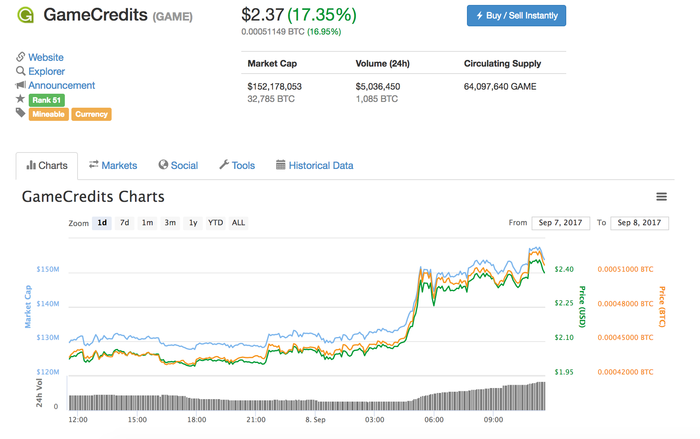Click the star icon beside Rank 51
The image size is (700, 439).
pos(21,99)
